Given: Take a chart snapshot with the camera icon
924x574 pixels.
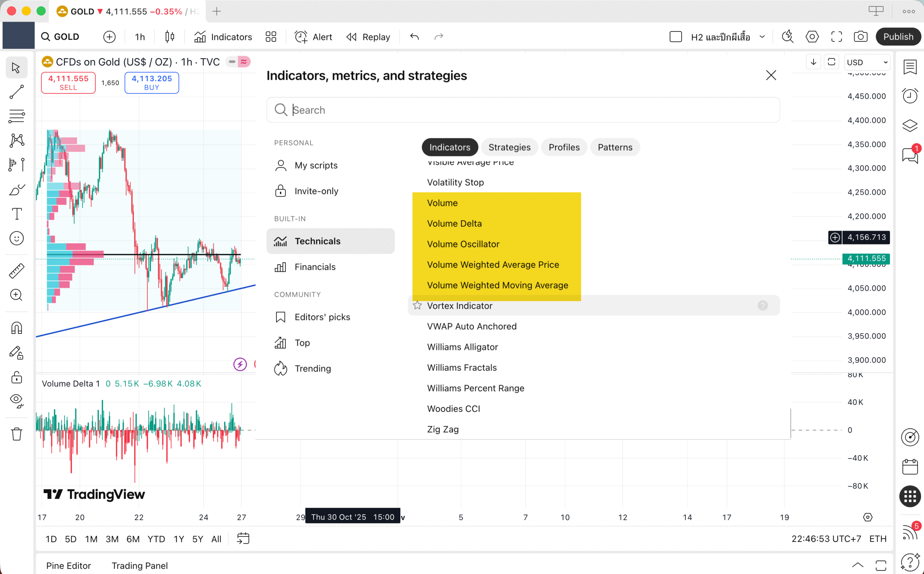Looking at the screenshot, I should tap(860, 37).
